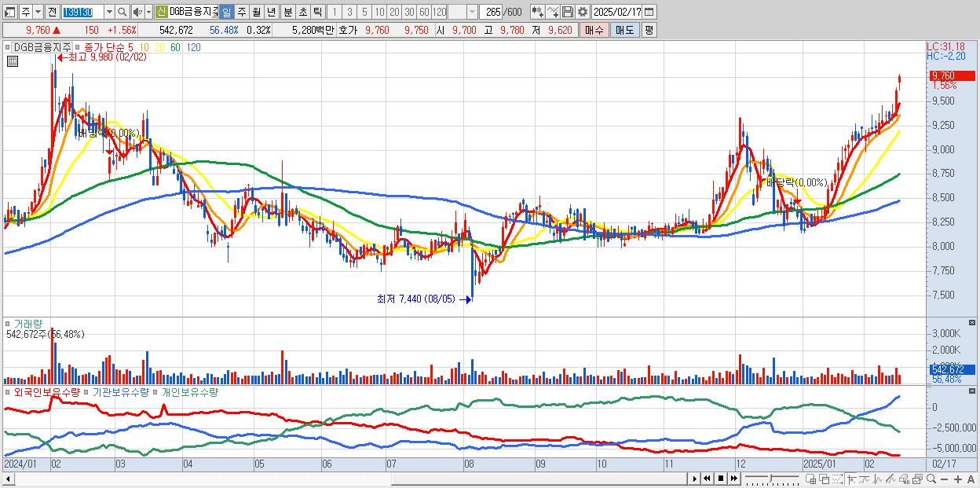Screen dimensions: 980x488
Task: Select the 5 interval button
Action: click(x=364, y=12)
